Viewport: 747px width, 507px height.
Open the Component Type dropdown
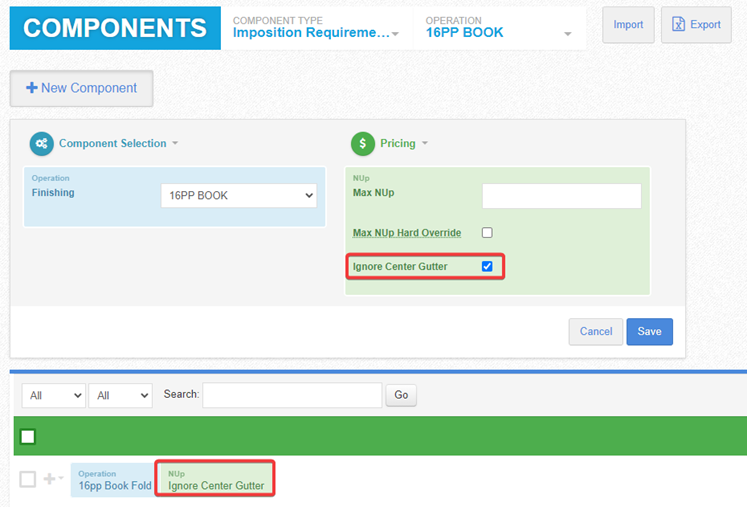315,28
